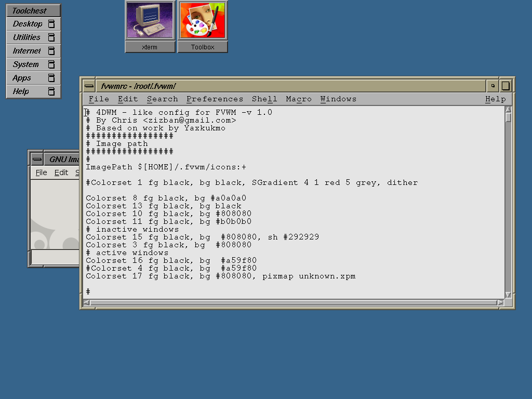Open the Windows menu

tap(338, 99)
